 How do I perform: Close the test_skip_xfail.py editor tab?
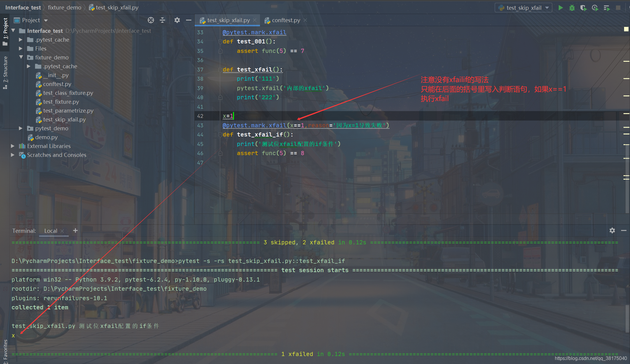(x=255, y=20)
